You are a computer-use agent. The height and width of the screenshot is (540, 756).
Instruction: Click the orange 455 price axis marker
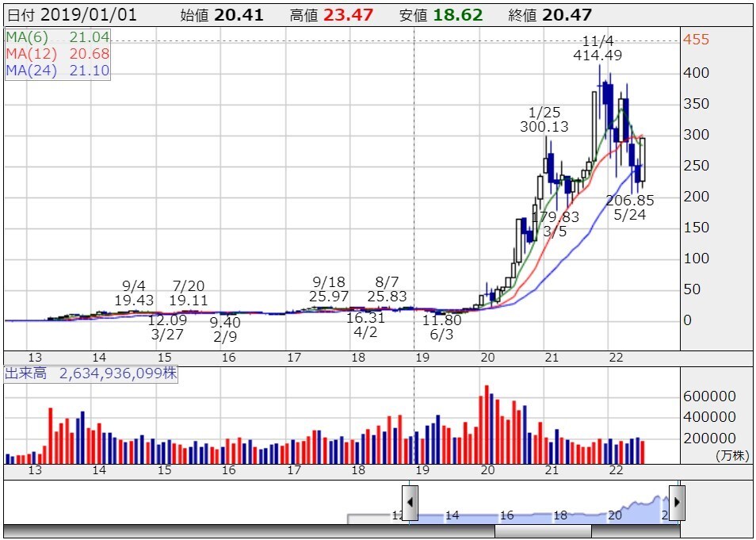coord(696,40)
